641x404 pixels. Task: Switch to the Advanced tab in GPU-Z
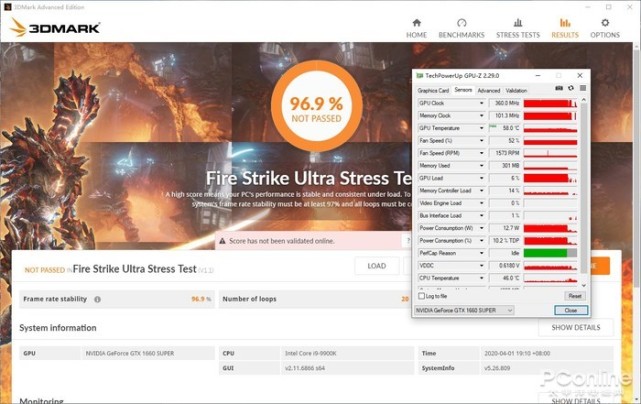(489, 90)
